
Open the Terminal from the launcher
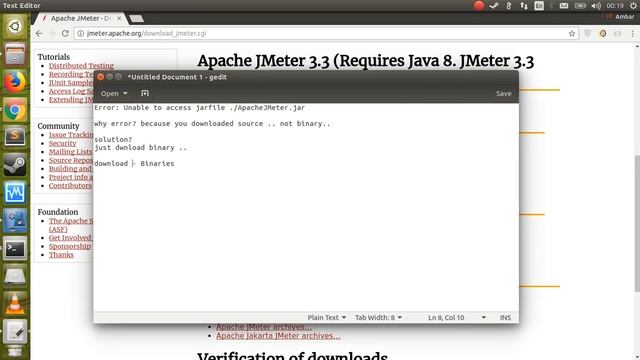[15, 248]
